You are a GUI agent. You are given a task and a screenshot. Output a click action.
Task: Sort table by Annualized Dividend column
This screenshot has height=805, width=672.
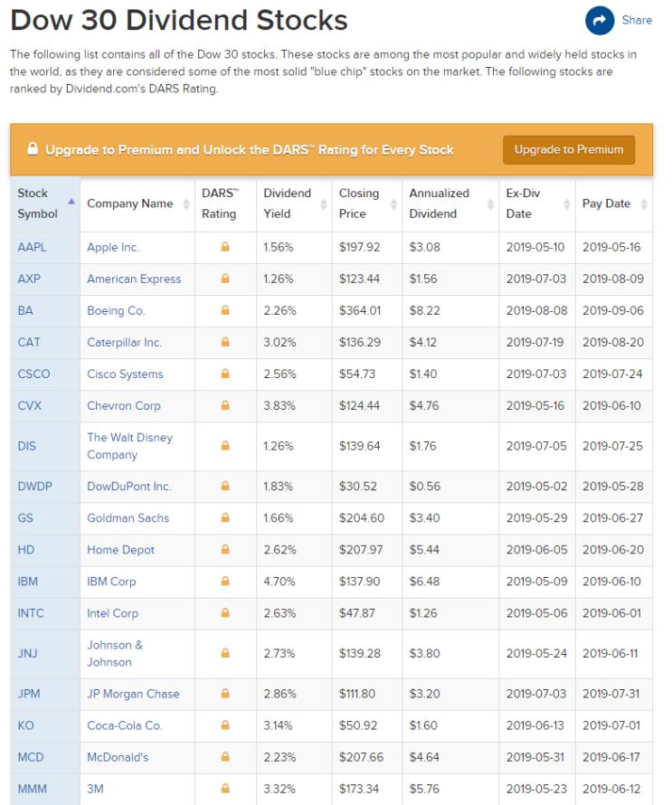pyautogui.click(x=450, y=204)
